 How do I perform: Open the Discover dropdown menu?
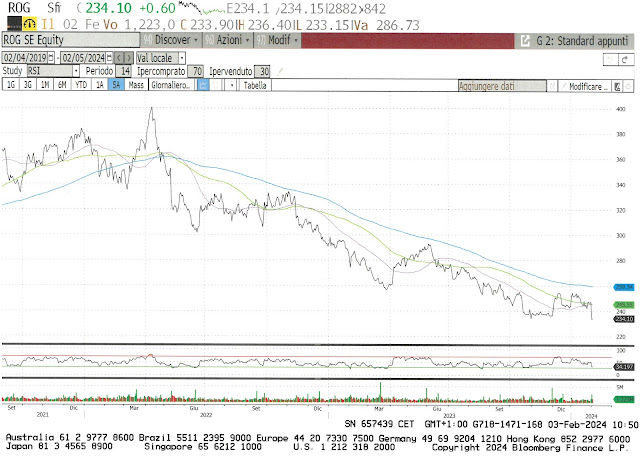[x=171, y=40]
